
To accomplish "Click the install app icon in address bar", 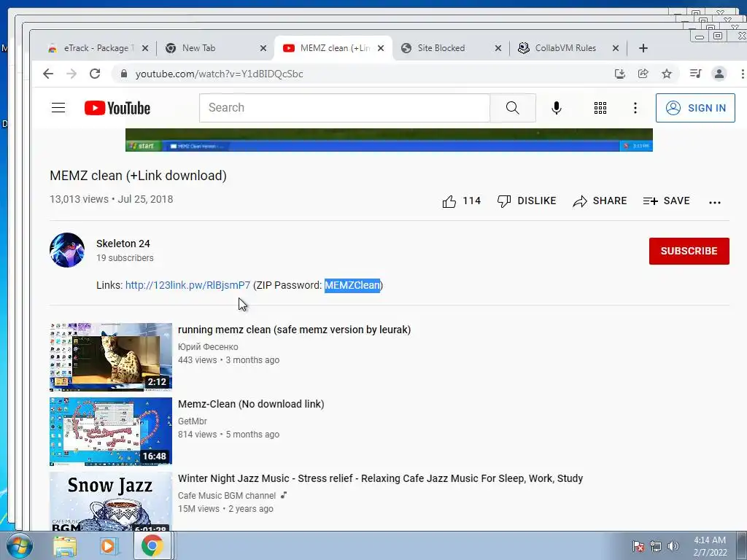I will (619, 74).
